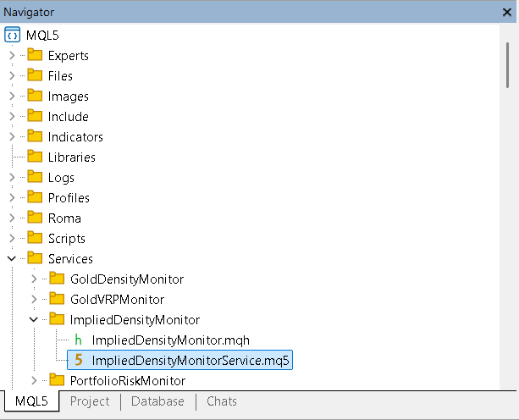Click the Services folder icon
Image resolution: width=519 pixels, height=420 pixels.
(35, 258)
